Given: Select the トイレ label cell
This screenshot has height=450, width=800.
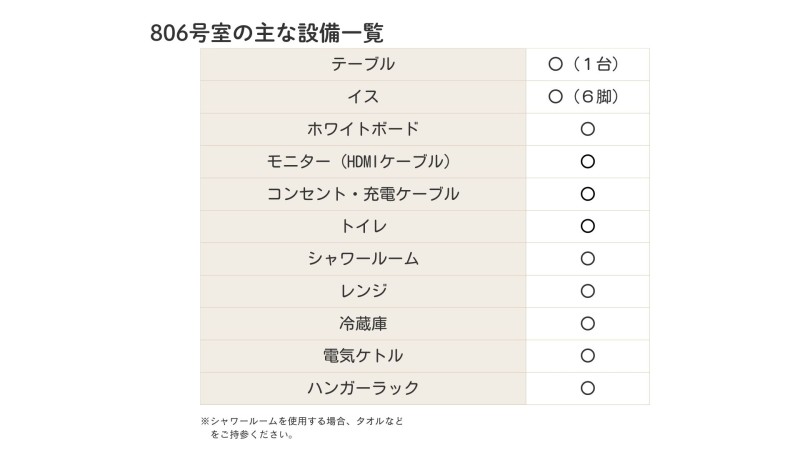Looking at the screenshot, I should (363, 226).
